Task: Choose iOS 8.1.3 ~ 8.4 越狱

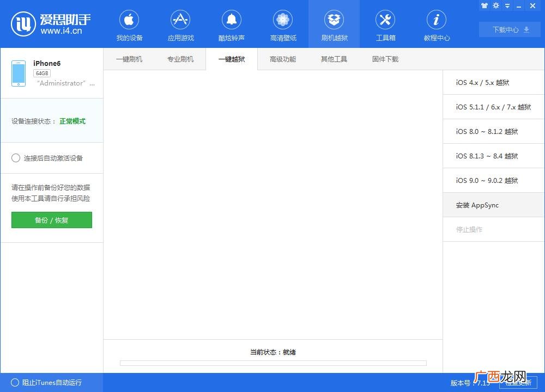Action: coord(494,156)
